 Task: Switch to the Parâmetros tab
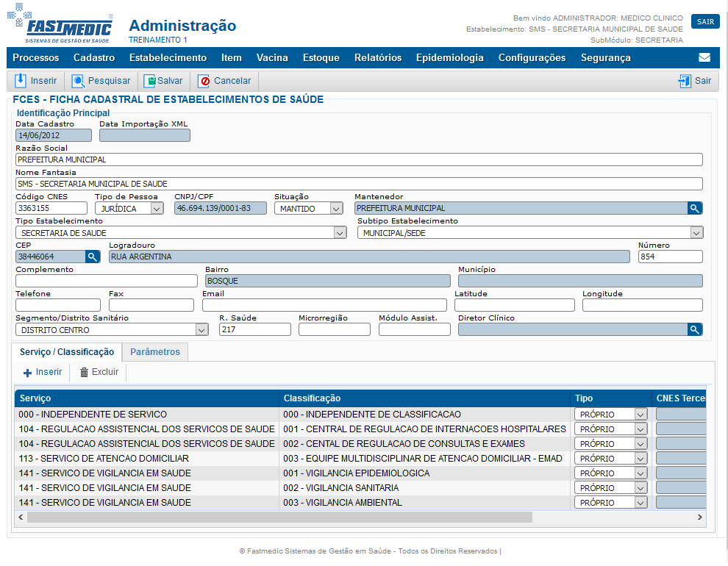155,351
